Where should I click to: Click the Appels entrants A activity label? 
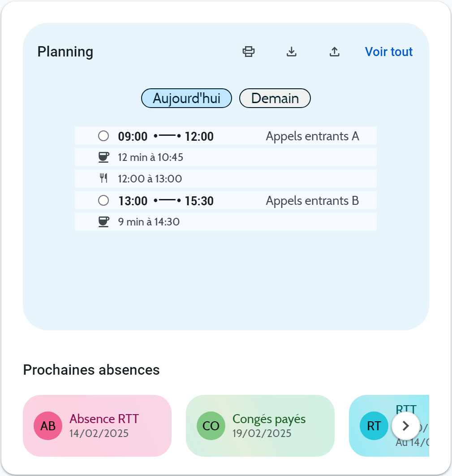point(312,136)
